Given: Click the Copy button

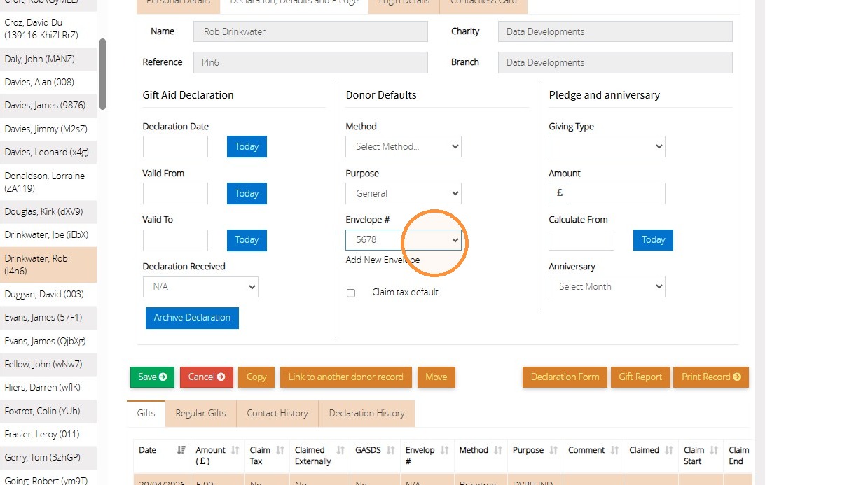Looking at the screenshot, I should click(256, 377).
